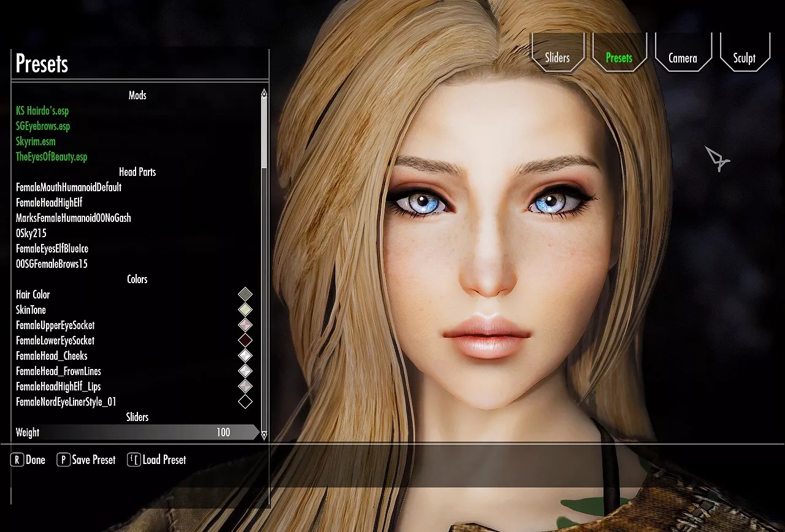
Task: Select MarksFemaleHumanoid00NoGash head part
Action: 74,218
